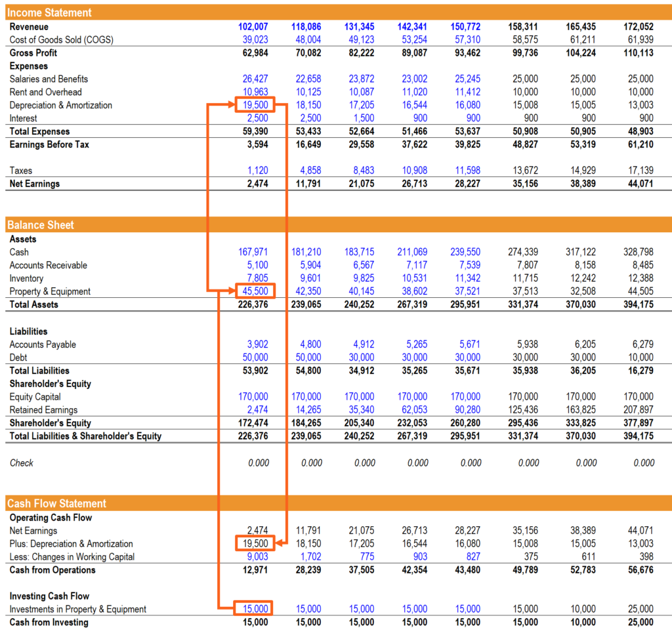This screenshot has height=639, width=672.
Task: Click the Equity Capital value 170,000
Action: [255, 396]
